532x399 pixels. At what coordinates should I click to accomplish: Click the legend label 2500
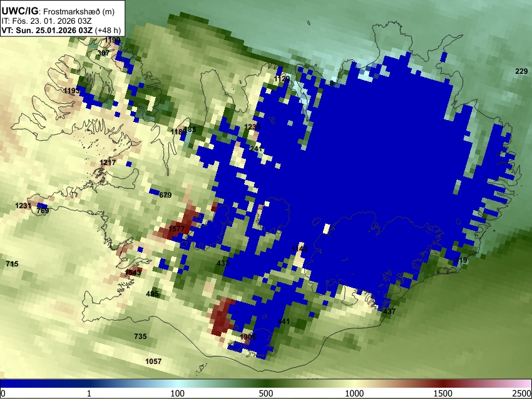[x=522, y=393]
